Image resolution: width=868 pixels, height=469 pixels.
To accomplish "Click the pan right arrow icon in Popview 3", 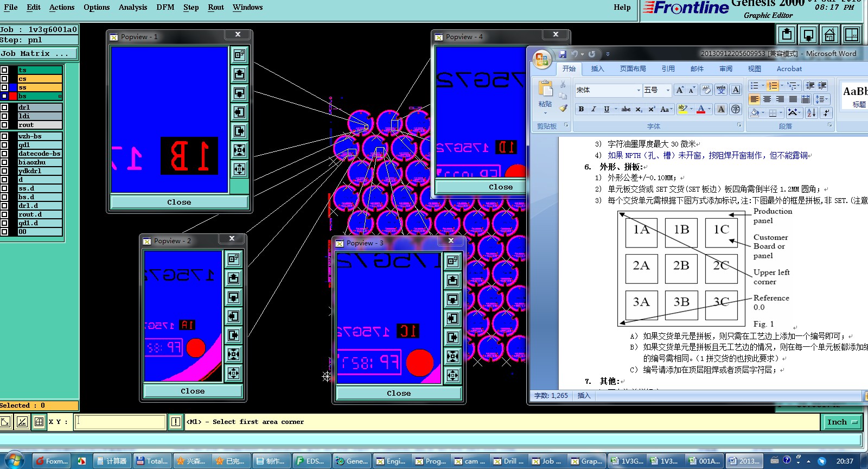I will coord(452,337).
